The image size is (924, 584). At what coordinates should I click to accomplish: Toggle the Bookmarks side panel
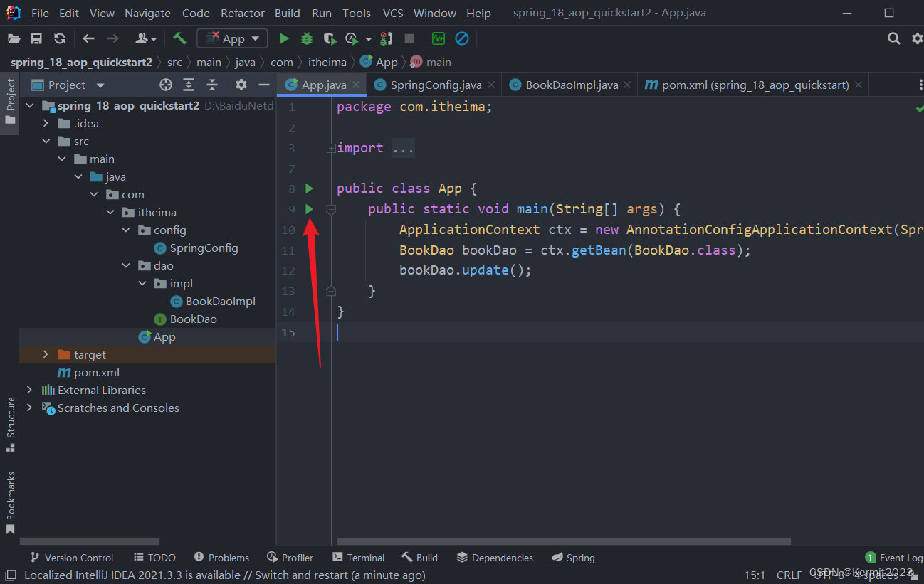coord(10,503)
